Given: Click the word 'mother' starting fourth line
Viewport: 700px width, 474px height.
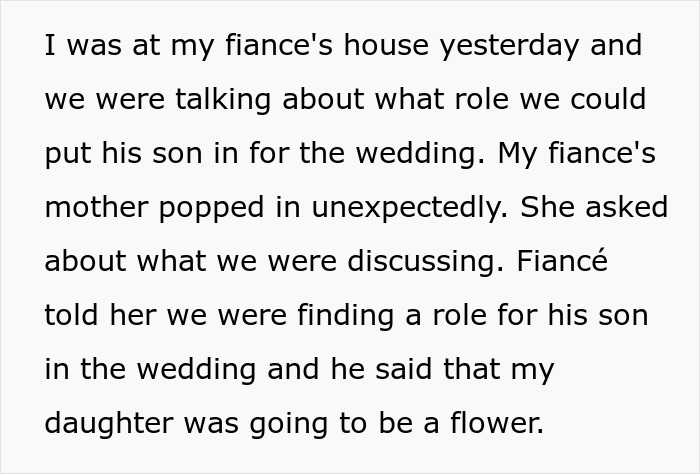Looking at the screenshot, I should click(x=96, y=207).
